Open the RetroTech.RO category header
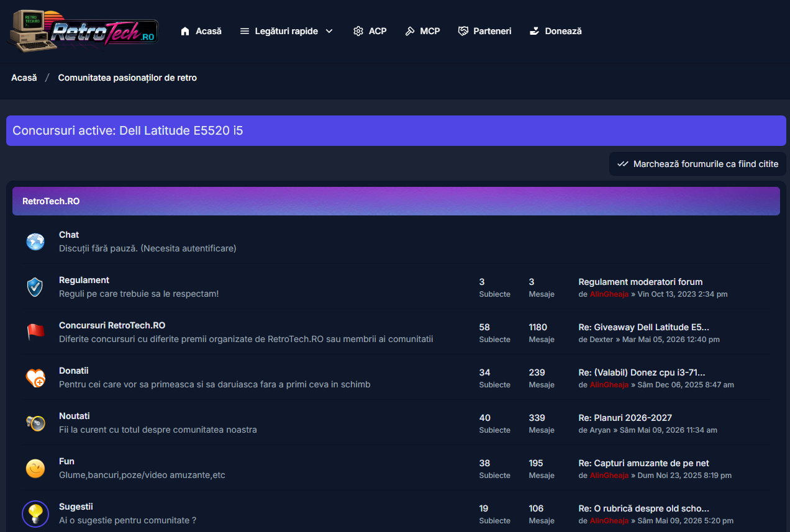This screenshot has height=532, width=790. coord(51,201)
